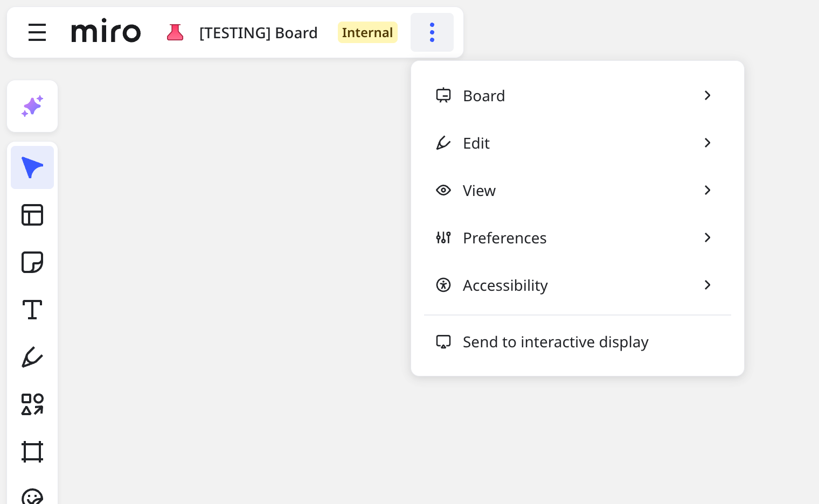Expand Accessibility submenu via its chevron

click(x=707, y=285)
